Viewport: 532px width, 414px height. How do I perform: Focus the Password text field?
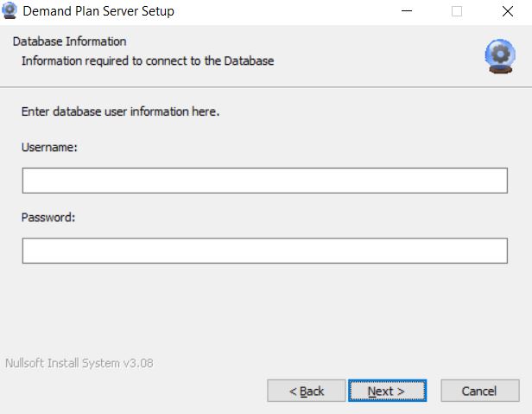click(x=264, y=251)
